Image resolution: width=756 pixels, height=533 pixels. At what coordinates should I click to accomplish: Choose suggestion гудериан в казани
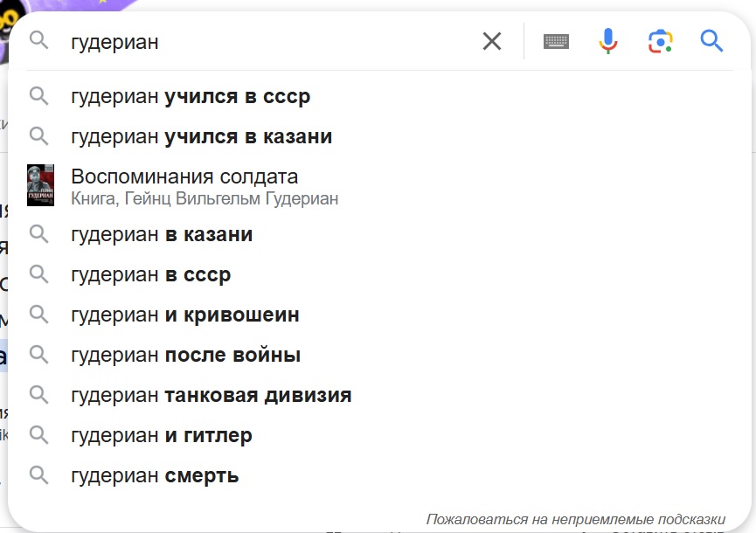tap(162, 234)
